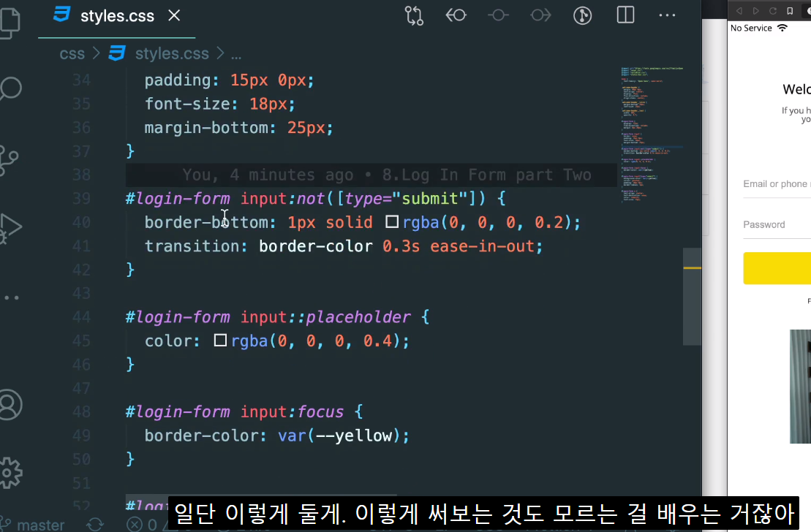The width and height of the screenshot is (811, 532).
Task: Open the Accounts icon in activity bar
Action: point(10,404)
